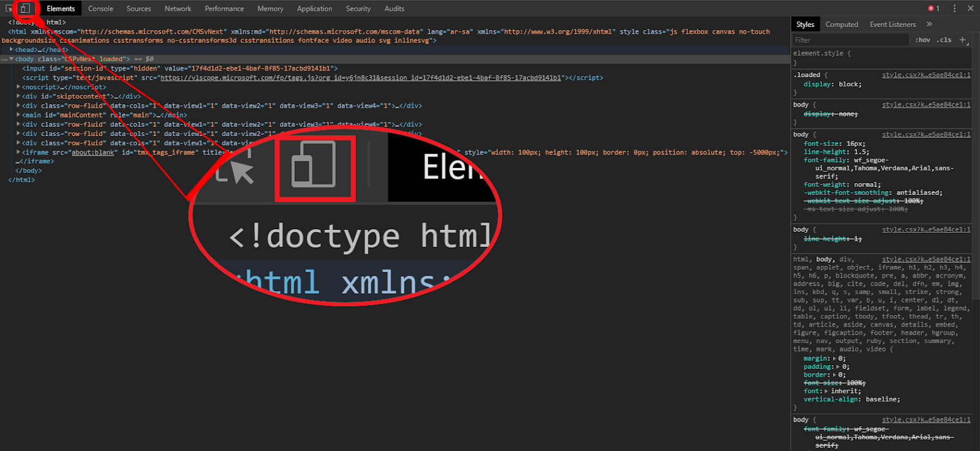Edit the antialiased font-smoothing value
The height and width of the screenshot is (451, 980).
[919, 192]
